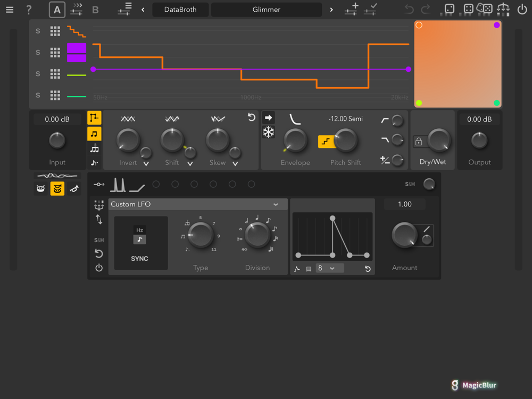This screenshot has height=399, width=532.
Task: Click the Output 0.00 dB field
Action: point(479,119)
